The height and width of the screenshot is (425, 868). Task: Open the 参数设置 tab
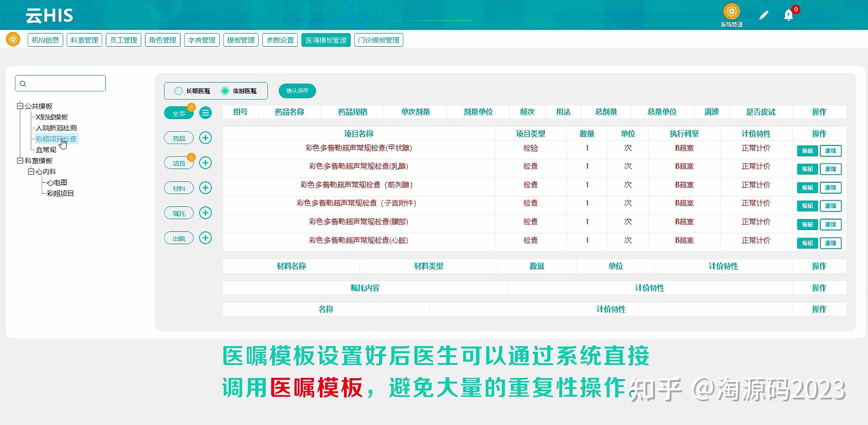[280, 40]
